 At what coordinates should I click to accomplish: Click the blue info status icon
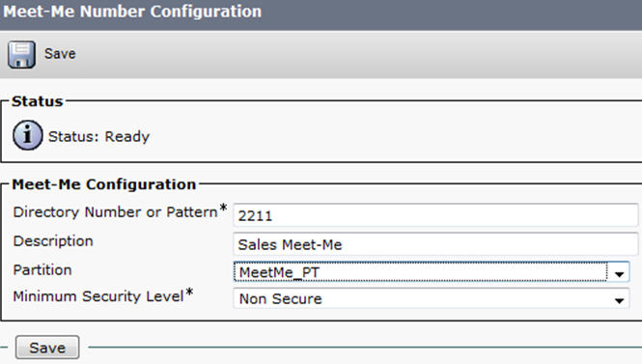pos(27,135)
